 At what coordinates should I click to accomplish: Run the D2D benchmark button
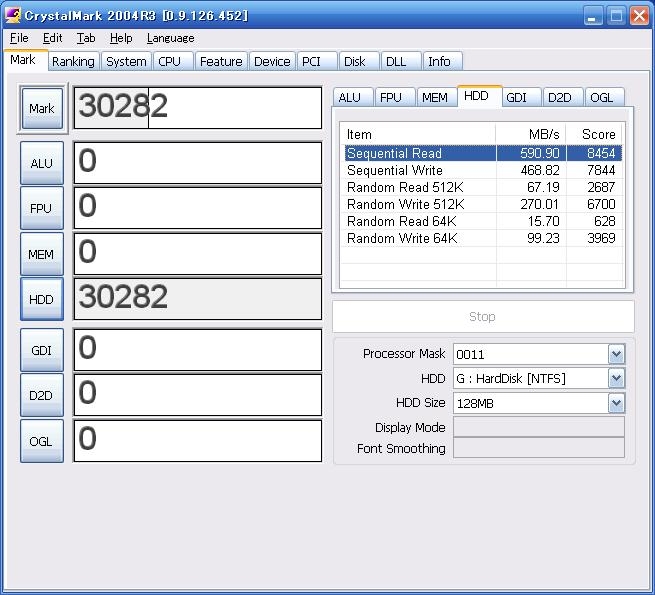coord(42,395)
